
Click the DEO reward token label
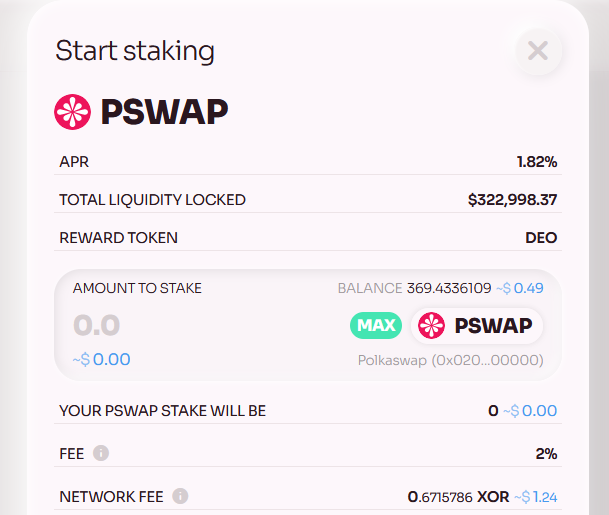pyautogui.click(x=541, y=238)
